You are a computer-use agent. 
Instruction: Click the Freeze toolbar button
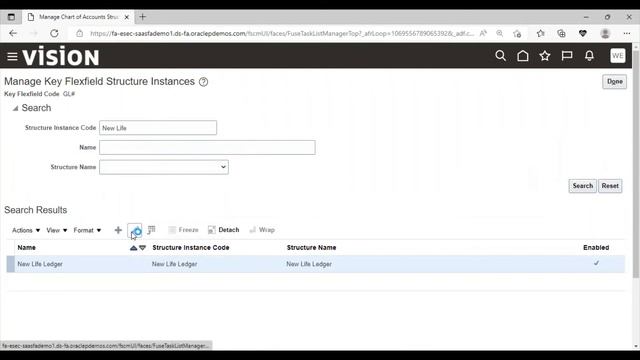point(184,230)
